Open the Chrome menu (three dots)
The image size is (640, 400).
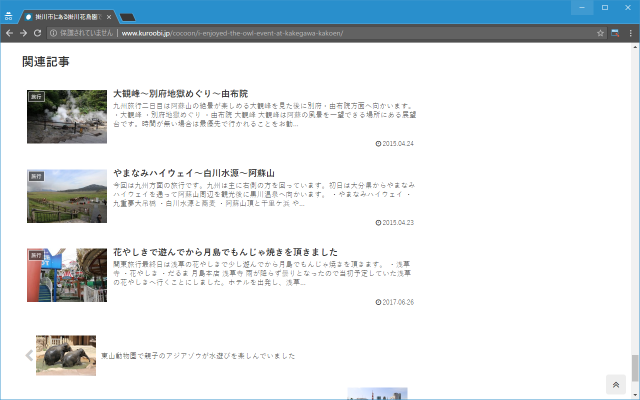[x=630, y=33]
